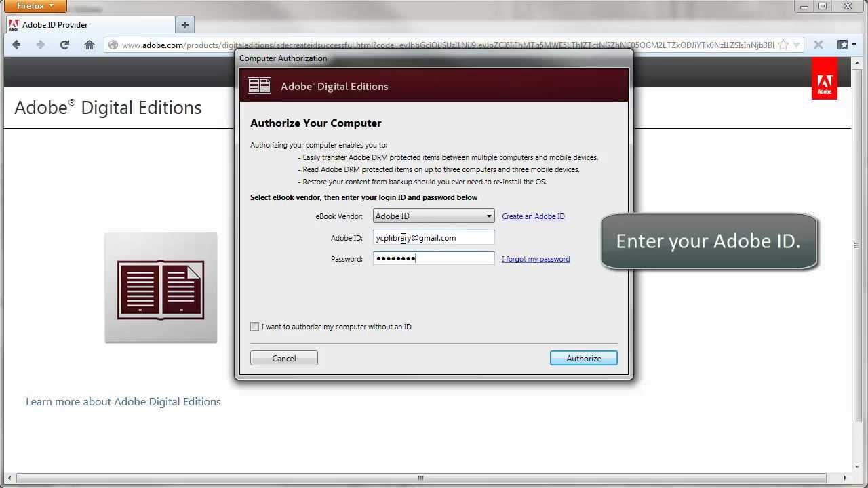
Task: Open URL history dropdown arrow in address bar
Action: click(797, 45)
